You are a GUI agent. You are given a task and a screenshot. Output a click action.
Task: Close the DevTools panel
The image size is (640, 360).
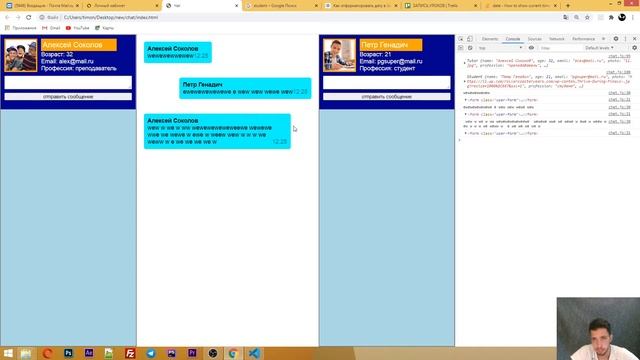tap(634, 39)
